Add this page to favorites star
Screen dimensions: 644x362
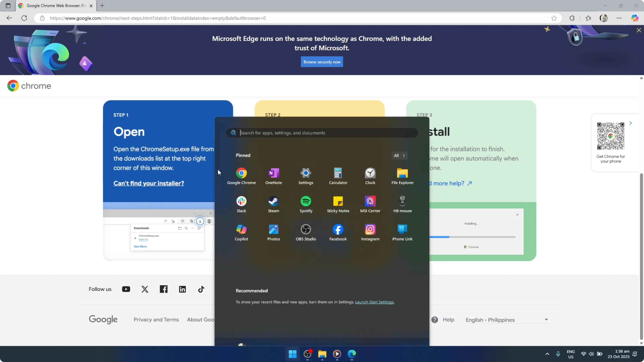[x=554, y=18]
